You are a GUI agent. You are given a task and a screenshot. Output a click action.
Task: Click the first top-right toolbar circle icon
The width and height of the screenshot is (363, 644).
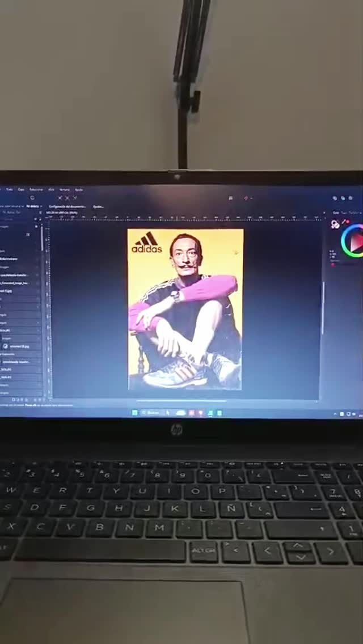point(335,198)
